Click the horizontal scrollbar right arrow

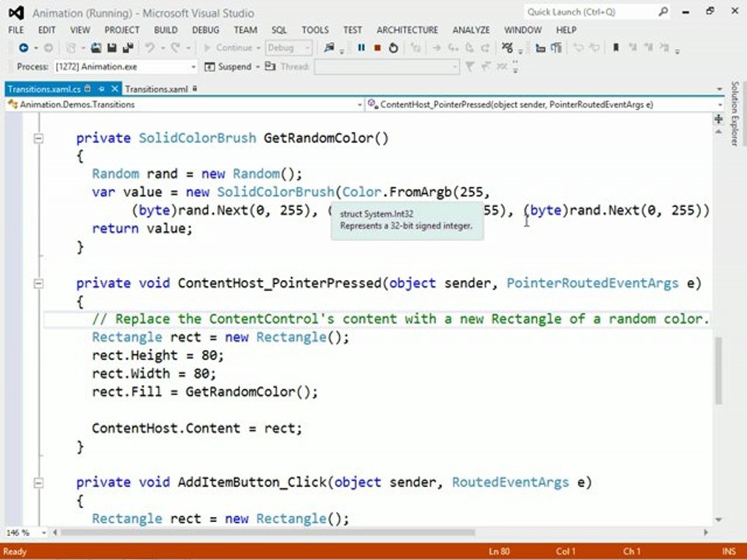[706, 532]
